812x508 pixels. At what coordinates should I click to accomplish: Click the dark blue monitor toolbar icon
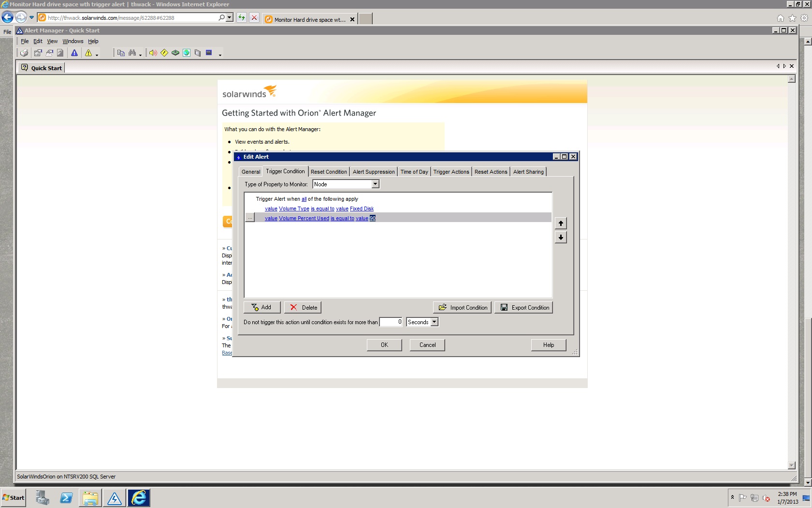209,53
